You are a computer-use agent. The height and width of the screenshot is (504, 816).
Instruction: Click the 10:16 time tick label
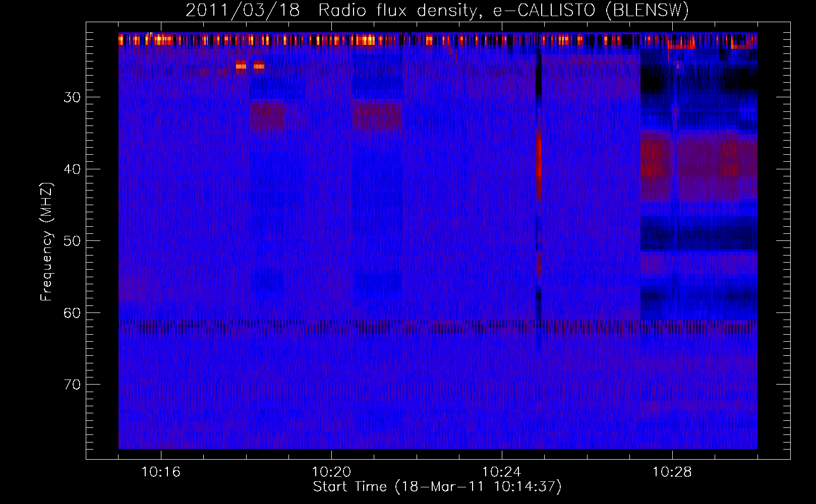tap(161, 472)
